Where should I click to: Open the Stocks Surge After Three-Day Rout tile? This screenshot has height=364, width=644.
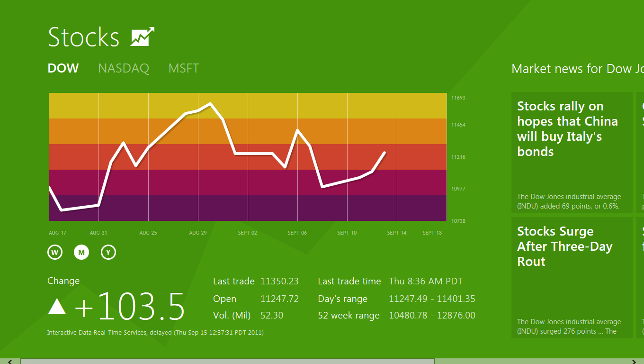tap(572, 278)
